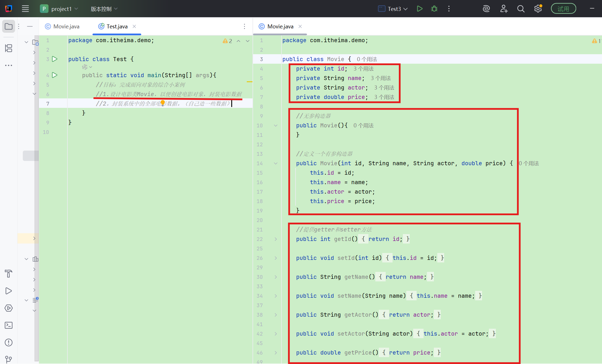
Task: Click the green Run button in toolbar
Action: (x=420, y=9)
